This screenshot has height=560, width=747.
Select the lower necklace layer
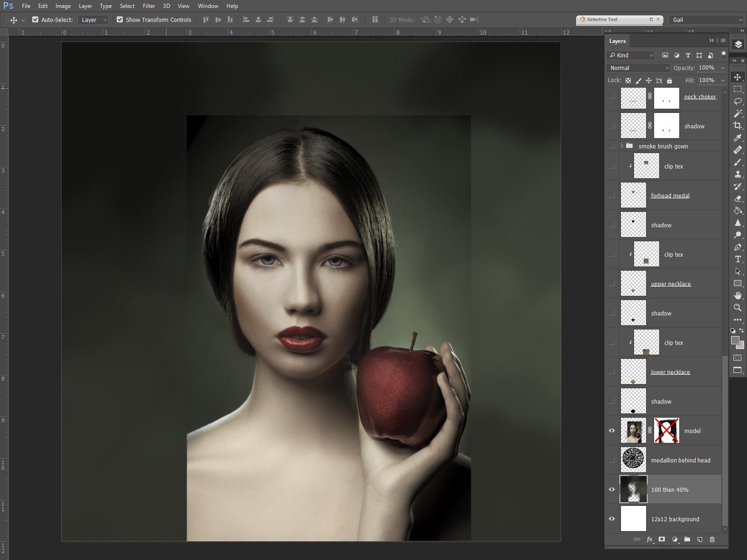(670, 372)
